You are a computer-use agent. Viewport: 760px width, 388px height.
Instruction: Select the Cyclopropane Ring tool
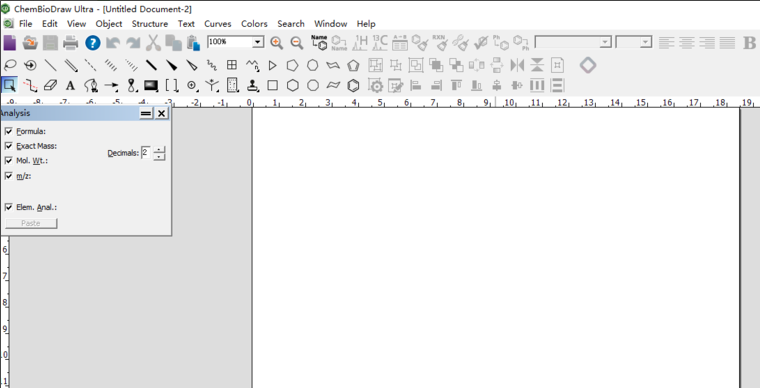click(272, 65)
